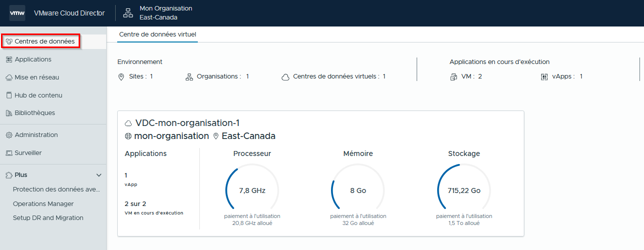Go to Mise en réseau
The width and height of the screenshot is (644, 250).
click(x=37, y=77)
